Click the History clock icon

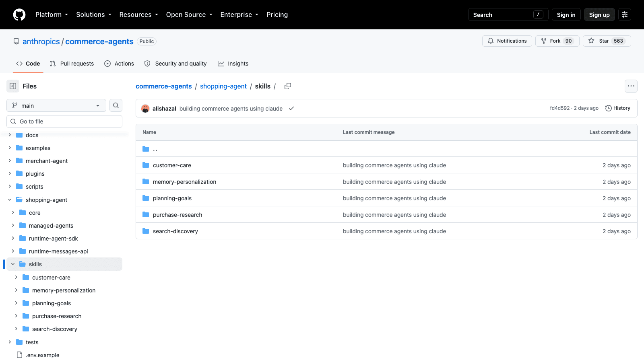(609, 108)
